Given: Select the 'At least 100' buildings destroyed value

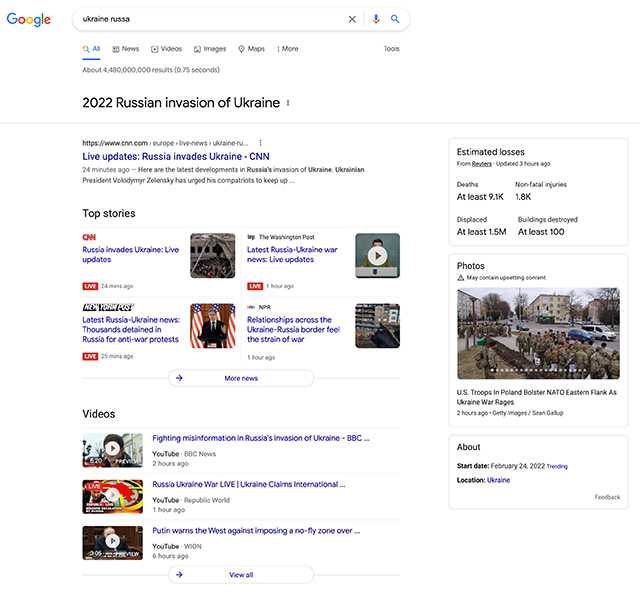Looking at the screenshot, I should coord(541,232).
